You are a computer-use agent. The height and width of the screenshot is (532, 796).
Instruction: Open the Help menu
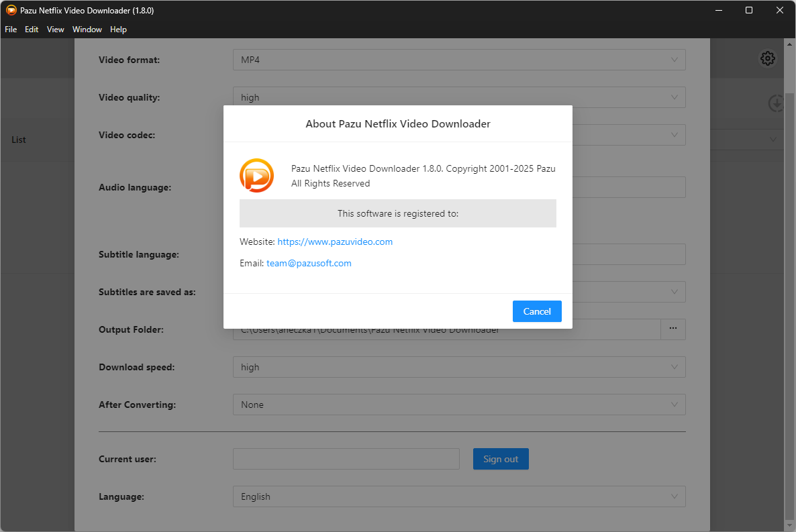pos(118,30)
